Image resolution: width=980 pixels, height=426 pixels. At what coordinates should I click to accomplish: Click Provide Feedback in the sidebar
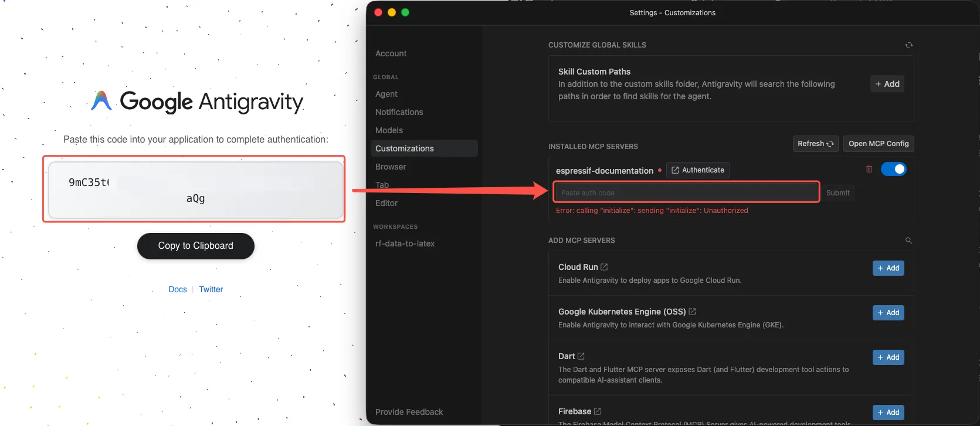pyautogui.click(x=409, y=412)
